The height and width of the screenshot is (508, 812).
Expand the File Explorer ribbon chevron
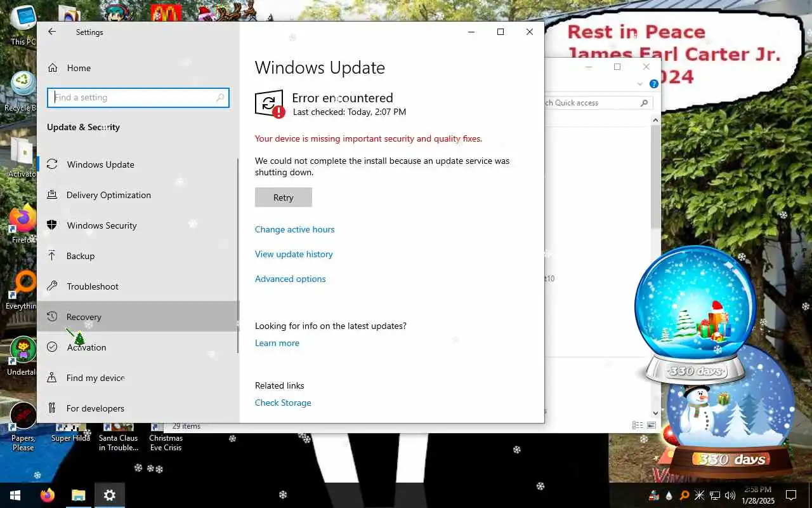coord(639,84)
